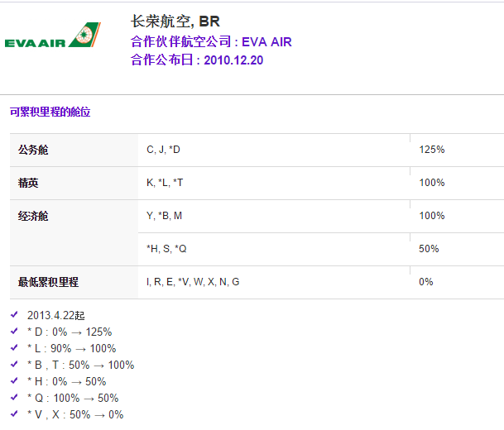Click the EVA Air logo image

[x=52, y=36]
